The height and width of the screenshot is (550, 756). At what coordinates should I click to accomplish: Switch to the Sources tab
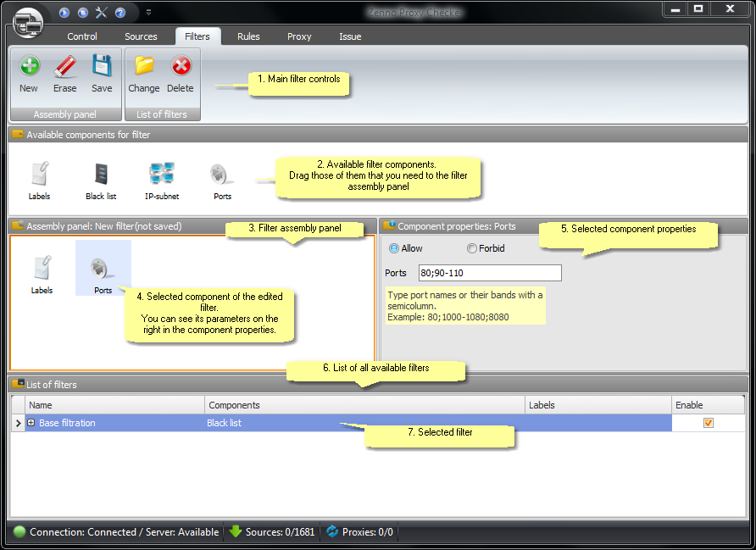pos(141,36)
